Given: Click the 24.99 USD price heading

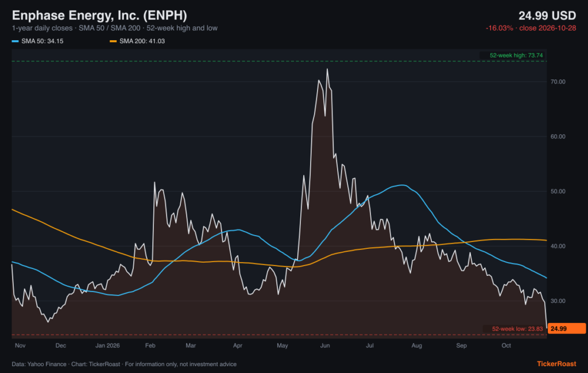Looking at the screenshot, I should coord(547,16).
